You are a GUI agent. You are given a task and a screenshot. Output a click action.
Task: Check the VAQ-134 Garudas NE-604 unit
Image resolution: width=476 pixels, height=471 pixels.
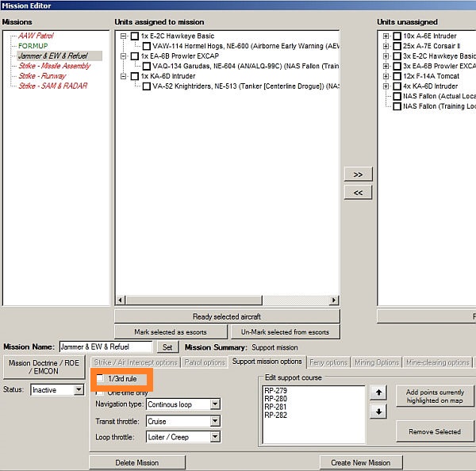[146, 66]
